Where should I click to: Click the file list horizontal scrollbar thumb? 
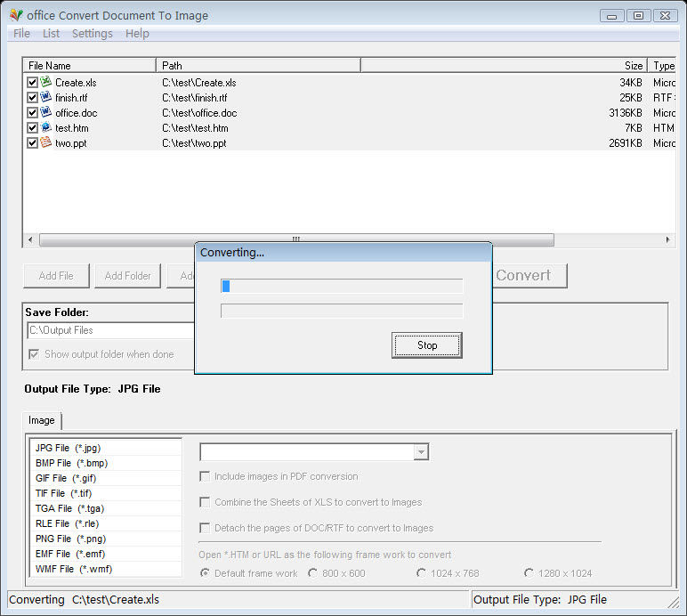[296, 239]
